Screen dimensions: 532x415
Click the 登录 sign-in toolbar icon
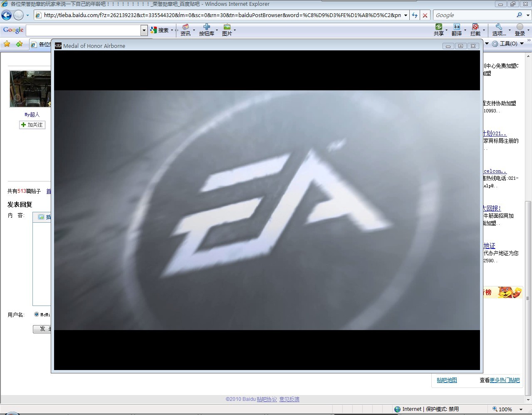click(520, 30)
